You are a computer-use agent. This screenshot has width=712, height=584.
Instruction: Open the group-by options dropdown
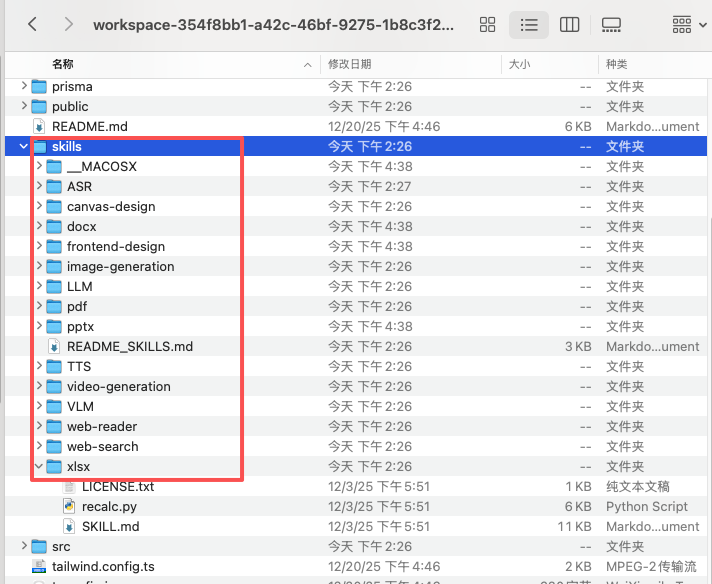click(688, 24)
